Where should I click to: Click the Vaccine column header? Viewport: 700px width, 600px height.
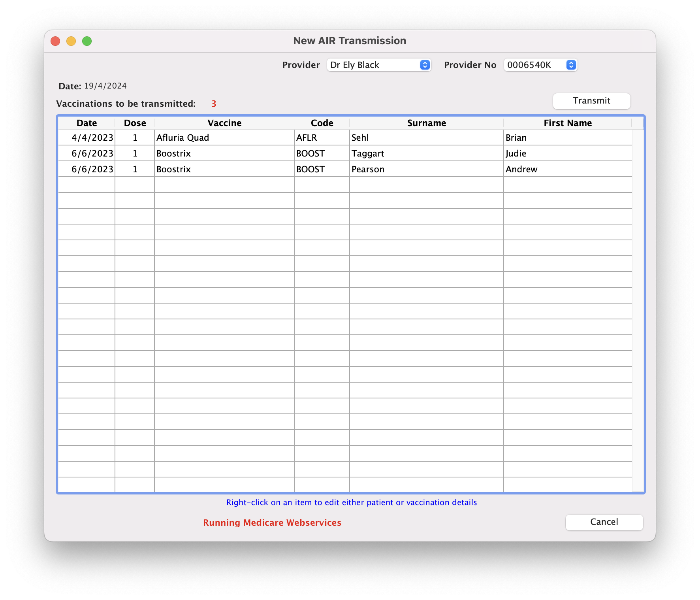point(224,123)
